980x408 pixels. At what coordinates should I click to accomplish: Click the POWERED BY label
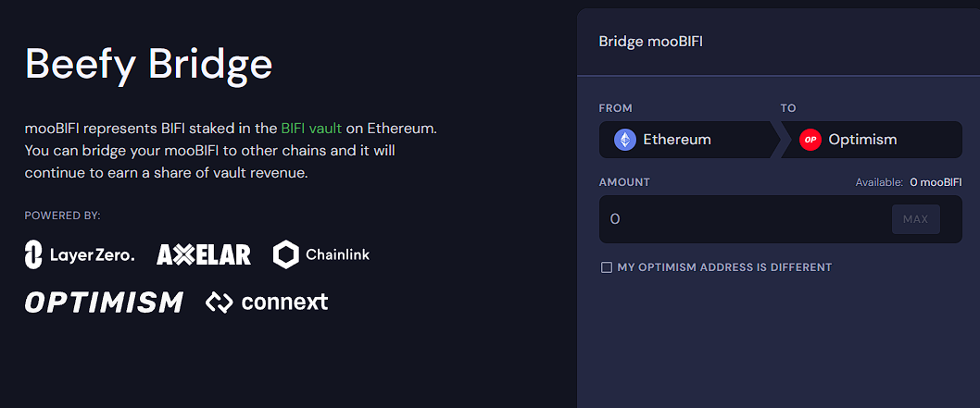coord(62,216)
